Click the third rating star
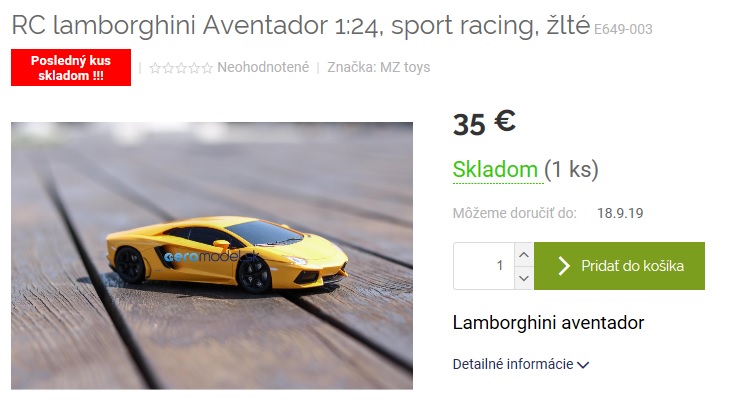This screenshot has width=735, height=413. [181, 68]
